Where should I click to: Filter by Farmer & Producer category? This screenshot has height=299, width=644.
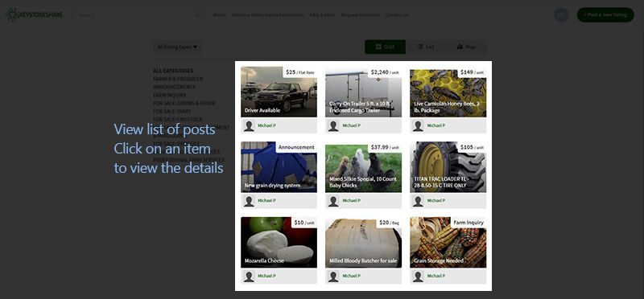178,79
